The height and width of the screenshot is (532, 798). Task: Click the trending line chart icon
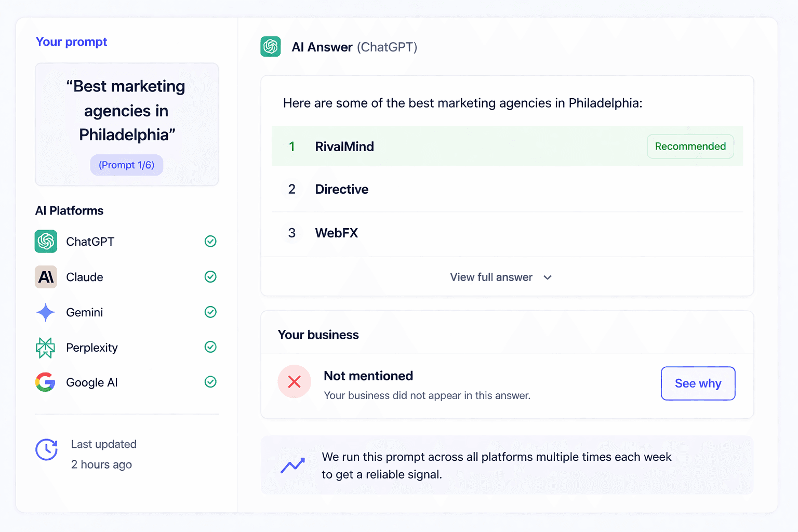click(x=292, y=465)
